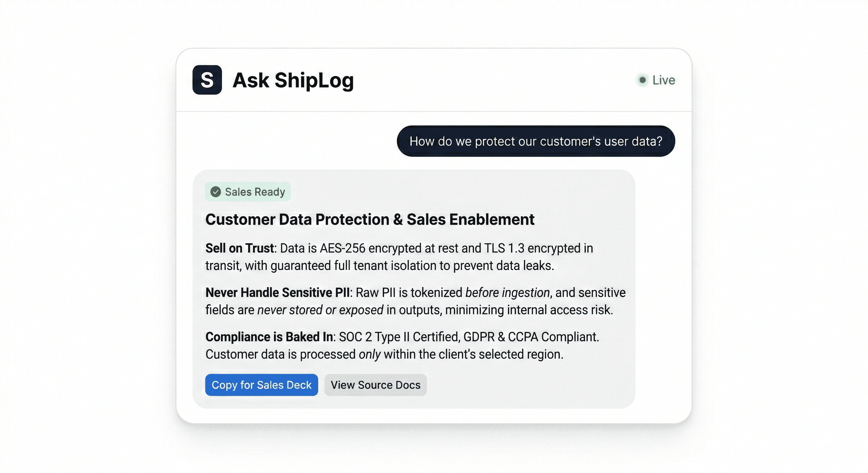Click the "AES-256" text in the answer

tap(342, 248)
